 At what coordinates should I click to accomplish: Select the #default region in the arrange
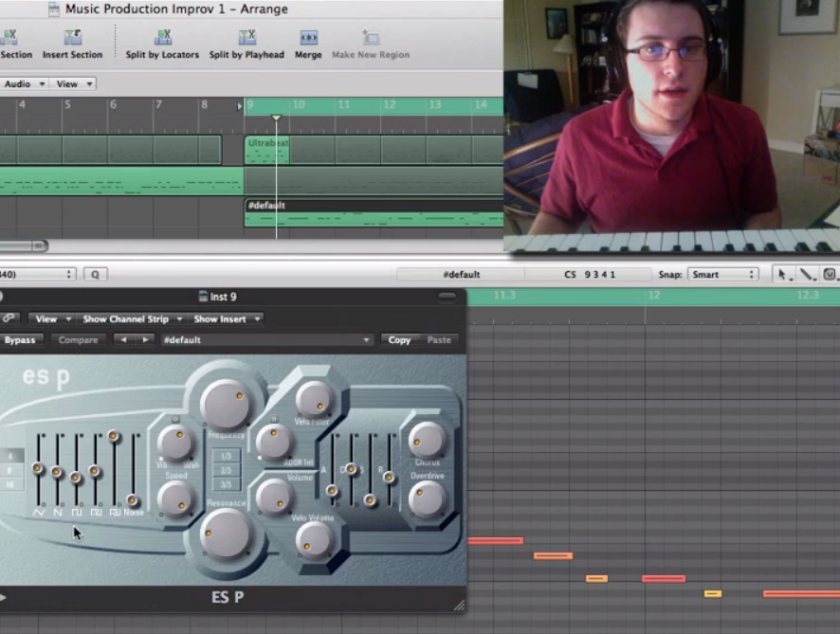point(374,212)
